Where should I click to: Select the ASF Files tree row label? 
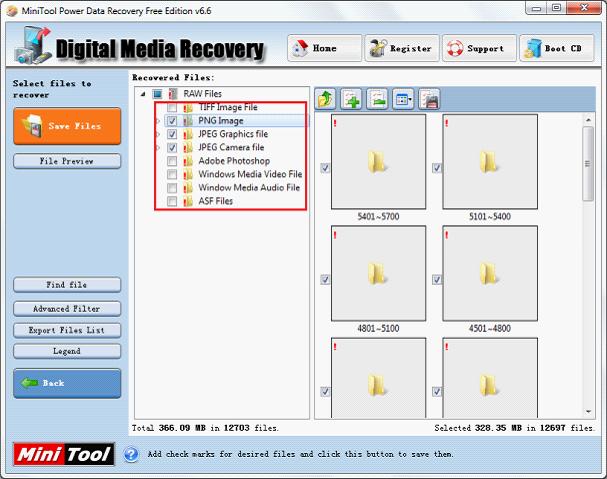point(216,201)
